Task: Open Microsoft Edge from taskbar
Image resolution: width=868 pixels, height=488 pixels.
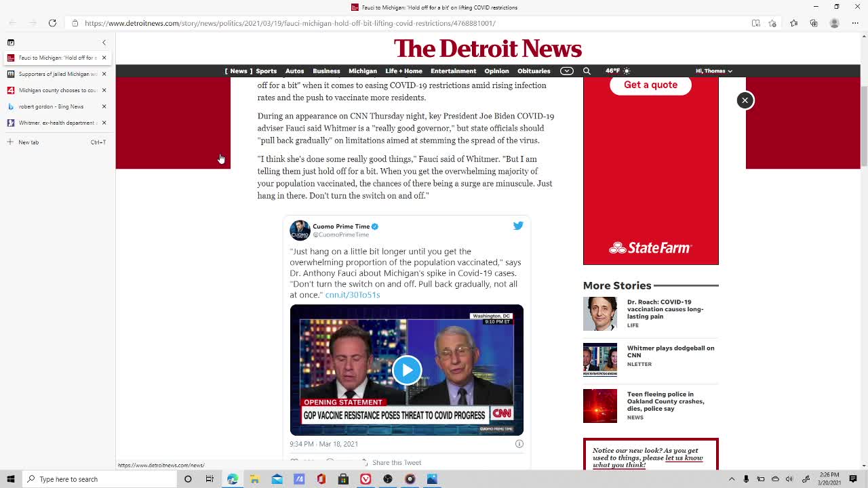Action: pyautogui.click(x=233, y=479)
